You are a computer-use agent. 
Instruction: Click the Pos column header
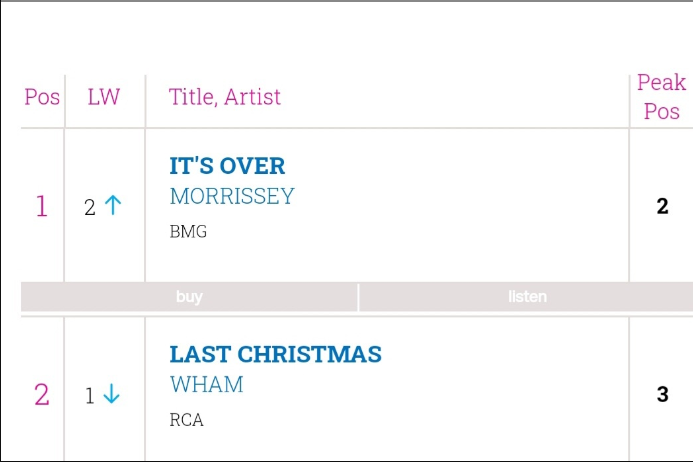click(x=42, y=97)
